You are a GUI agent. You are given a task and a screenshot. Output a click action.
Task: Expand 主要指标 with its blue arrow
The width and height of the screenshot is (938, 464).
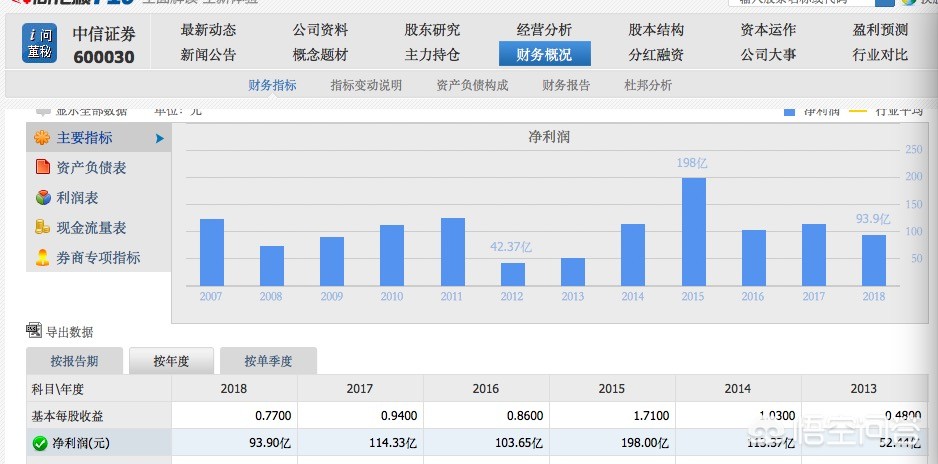tap(160, 138)
